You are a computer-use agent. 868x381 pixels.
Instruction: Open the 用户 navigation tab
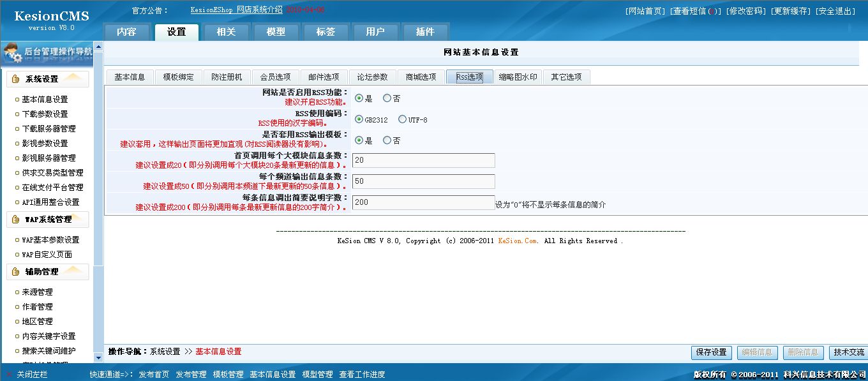click(375, 31)
